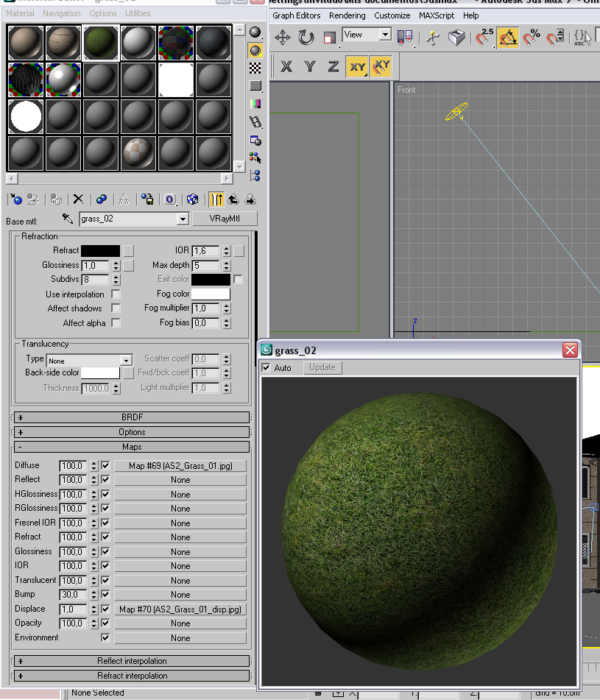Toggle the Show End Result icon
600x700 pixels.
pyautogui.click(x=216, y=199)
